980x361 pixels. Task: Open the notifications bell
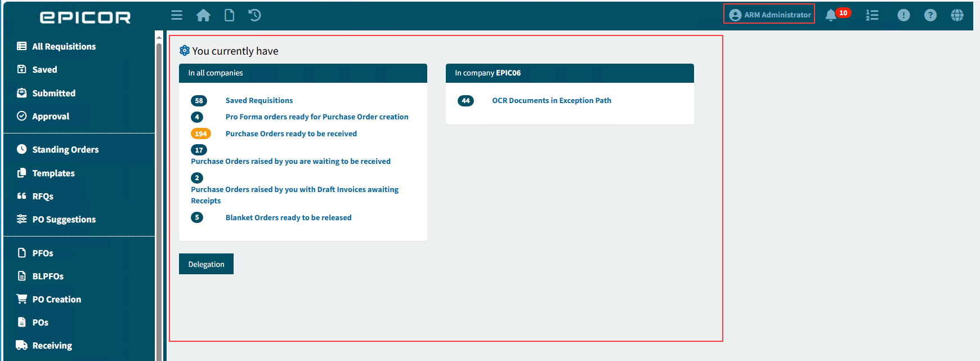tap(830, 15)
